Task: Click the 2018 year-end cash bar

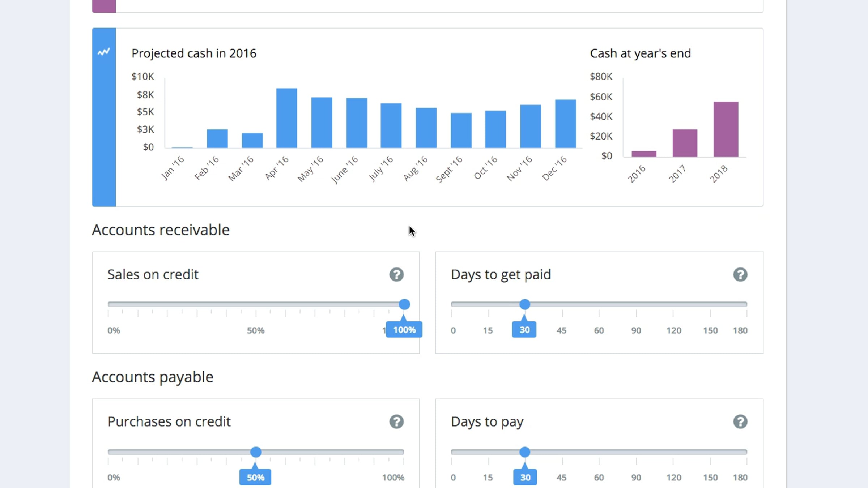Action: coord(726,129)
